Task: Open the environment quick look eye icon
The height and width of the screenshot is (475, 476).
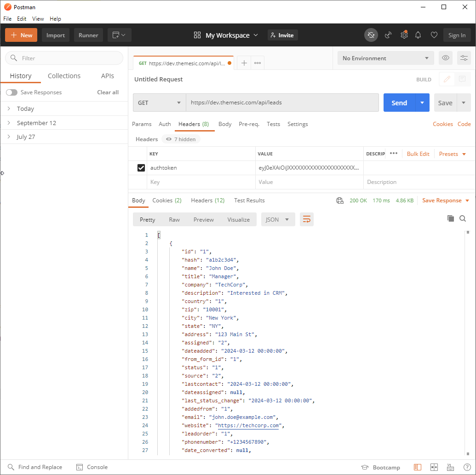Action: (x=445, y=58)
